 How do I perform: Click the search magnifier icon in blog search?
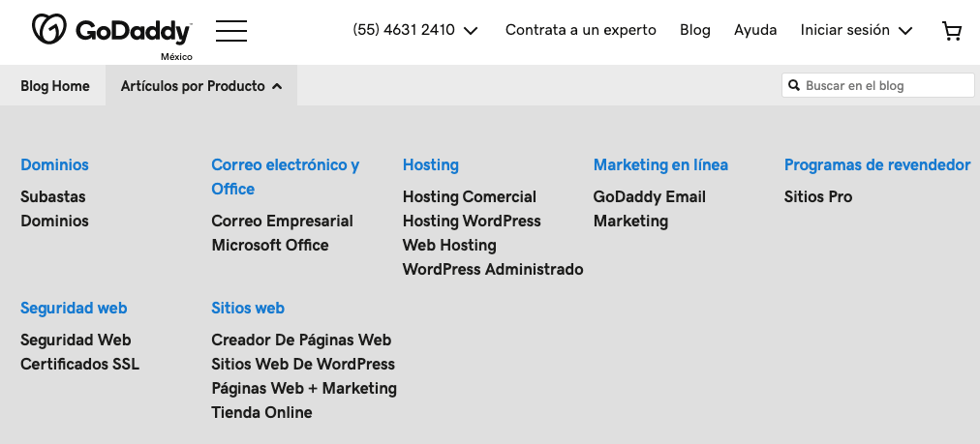(x=794, y=85)
